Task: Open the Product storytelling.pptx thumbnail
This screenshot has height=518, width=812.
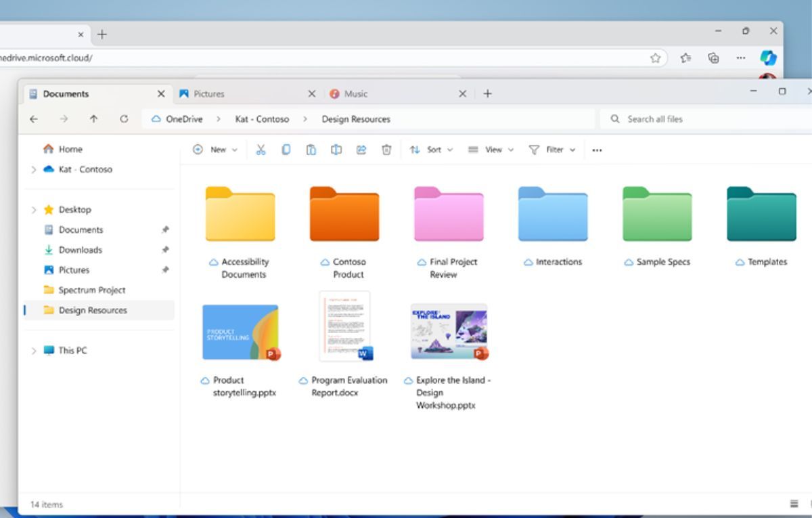Action: coord(240,332)
